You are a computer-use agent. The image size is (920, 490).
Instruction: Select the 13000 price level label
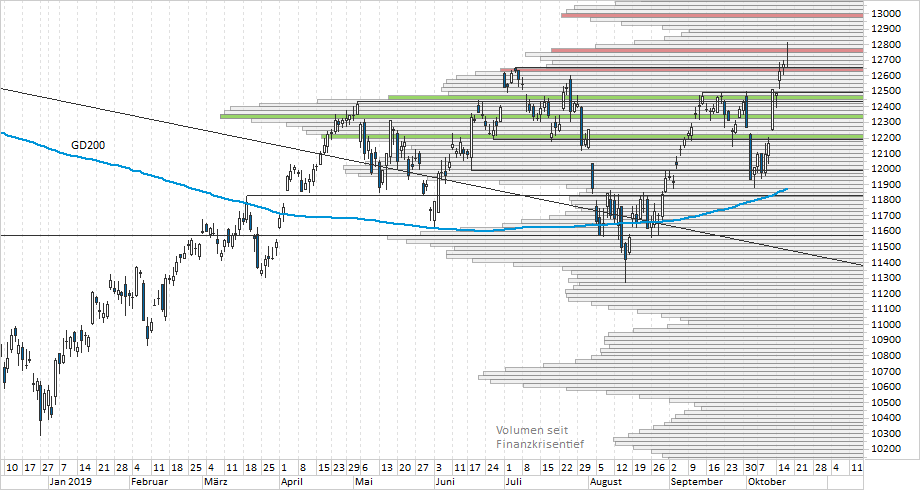click(886, 13)
